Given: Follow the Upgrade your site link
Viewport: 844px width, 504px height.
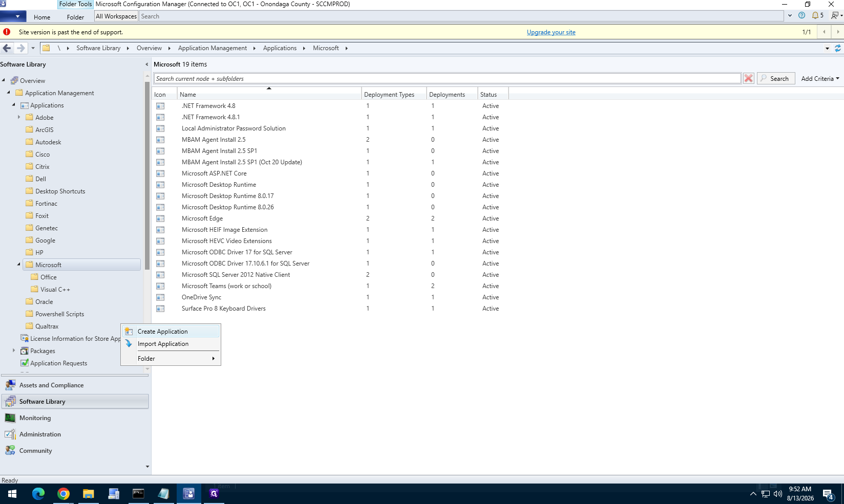Looking at the screenshot, I should [551, 32].
